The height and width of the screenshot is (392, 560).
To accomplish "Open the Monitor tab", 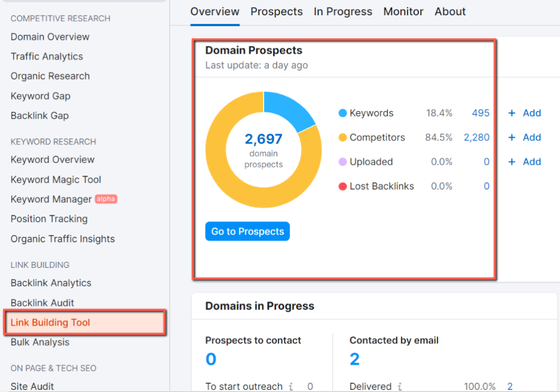I will coord(403,11).
